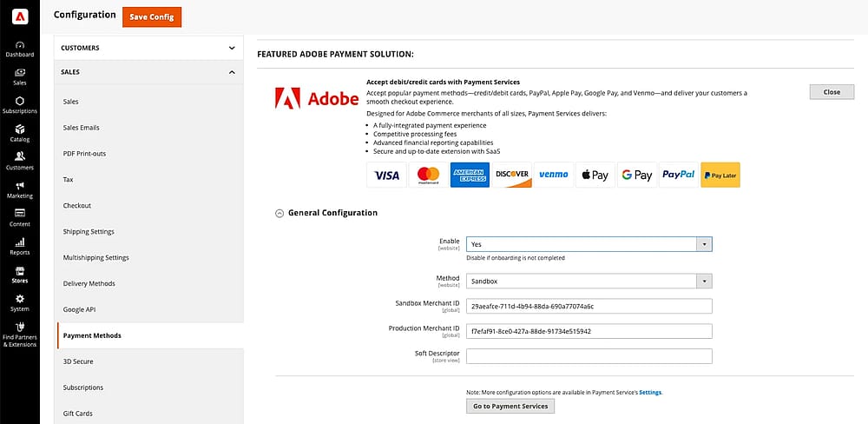This screenshot has width=868, height=424.
Task: Click the American Express logo
Action: [470, 175]
